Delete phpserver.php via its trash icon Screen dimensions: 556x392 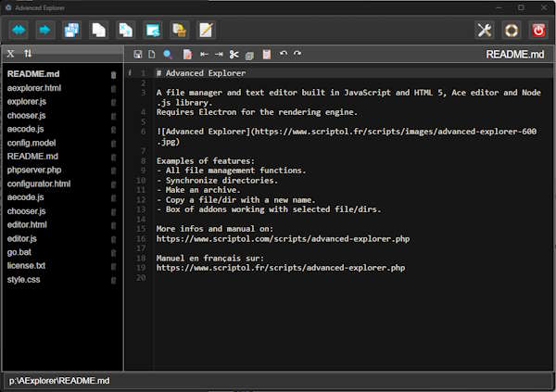pos(113,171)
